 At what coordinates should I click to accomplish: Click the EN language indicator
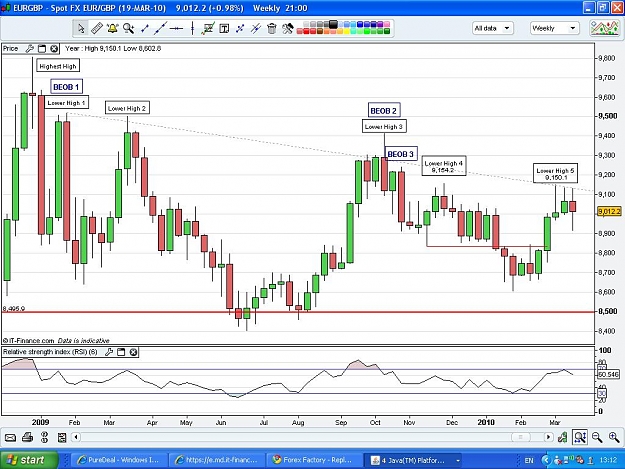click(529, 461)
